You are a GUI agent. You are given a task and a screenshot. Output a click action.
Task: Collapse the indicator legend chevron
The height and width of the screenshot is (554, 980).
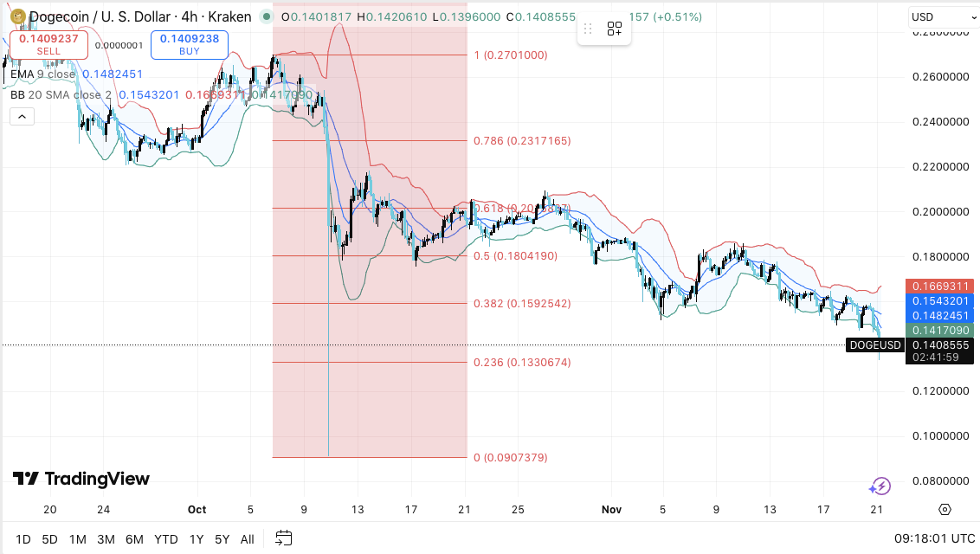click(23, 116)
